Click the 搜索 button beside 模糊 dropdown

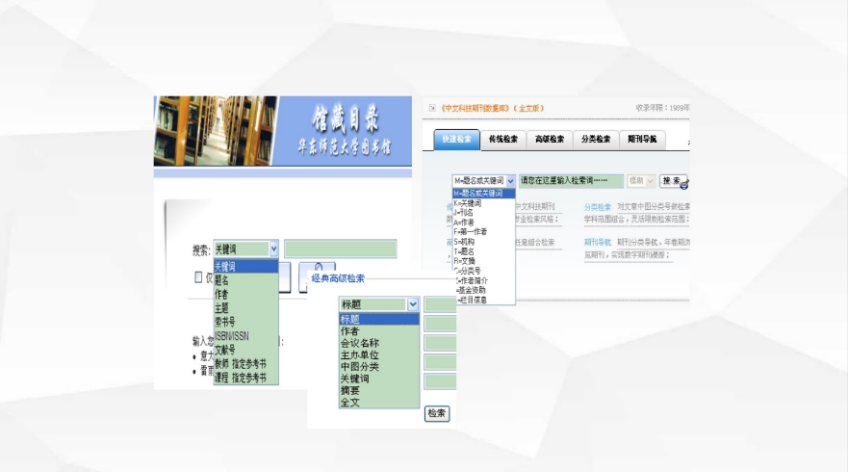pos(671,181)
